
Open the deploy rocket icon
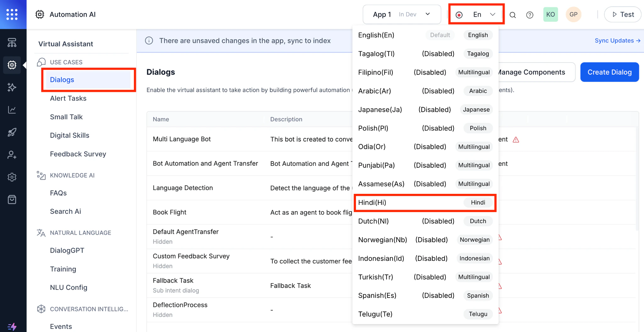[12, 132]
